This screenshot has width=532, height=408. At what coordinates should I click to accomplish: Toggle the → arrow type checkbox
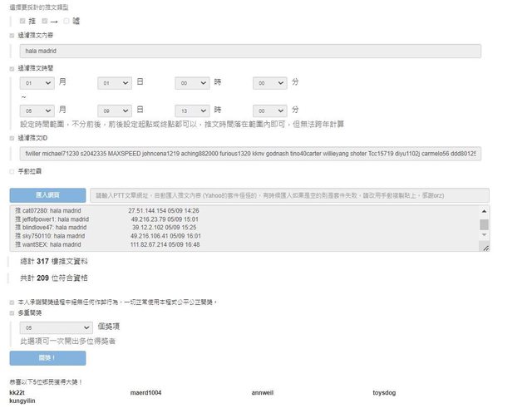[x=44, y=21]
